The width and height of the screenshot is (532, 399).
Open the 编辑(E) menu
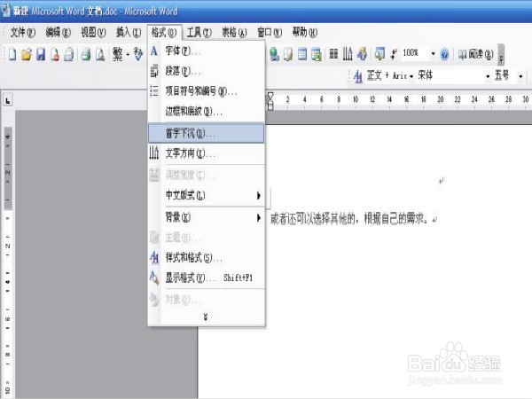tap(58, 33)
